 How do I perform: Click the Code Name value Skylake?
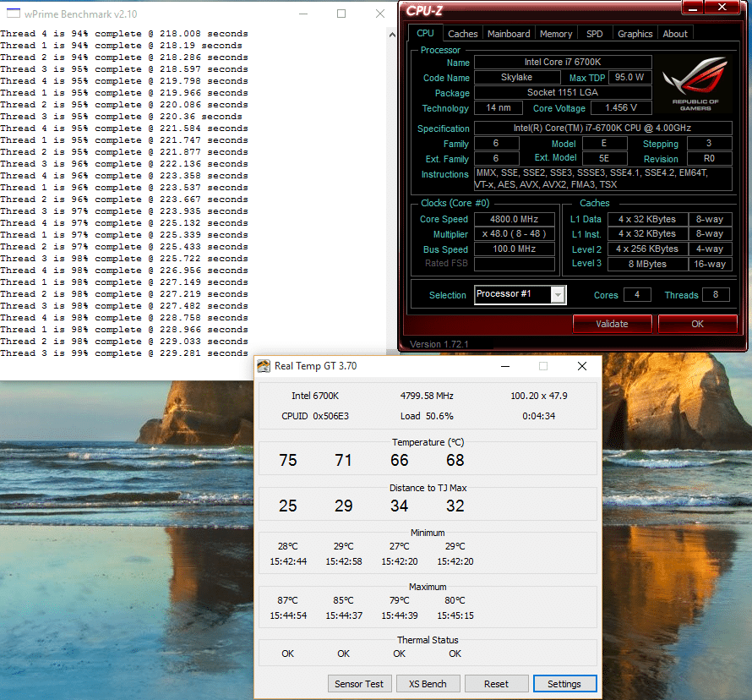[517, 77]
